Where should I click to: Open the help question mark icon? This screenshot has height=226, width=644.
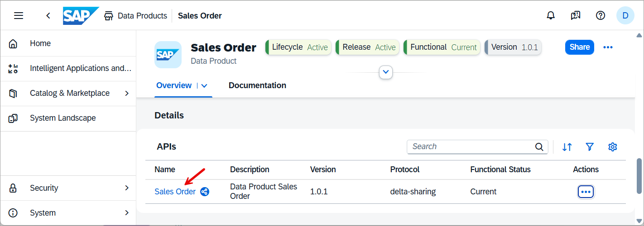(x=601, y=16)
